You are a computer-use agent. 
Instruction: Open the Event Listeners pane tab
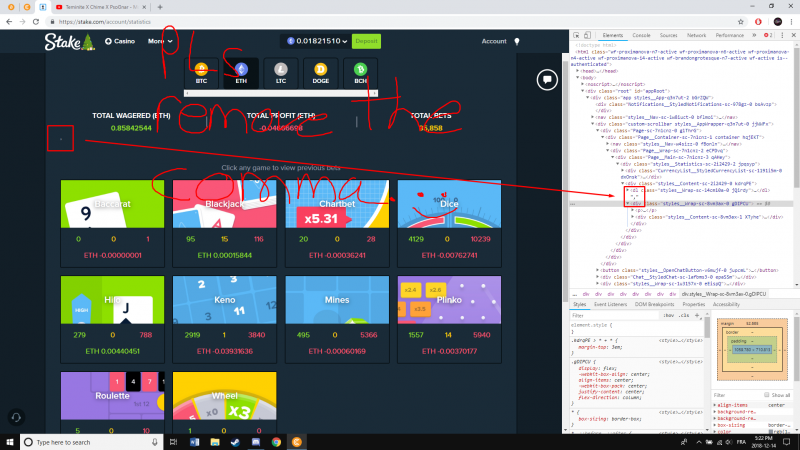click(610, 304)
